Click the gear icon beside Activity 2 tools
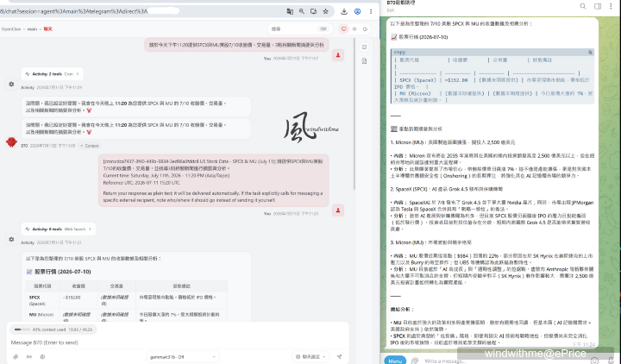621x364 pixels. tap(11, 84)
